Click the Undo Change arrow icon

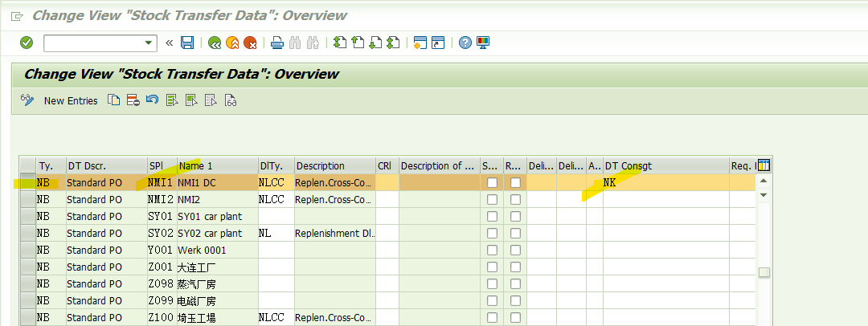(x=152, y=100)
